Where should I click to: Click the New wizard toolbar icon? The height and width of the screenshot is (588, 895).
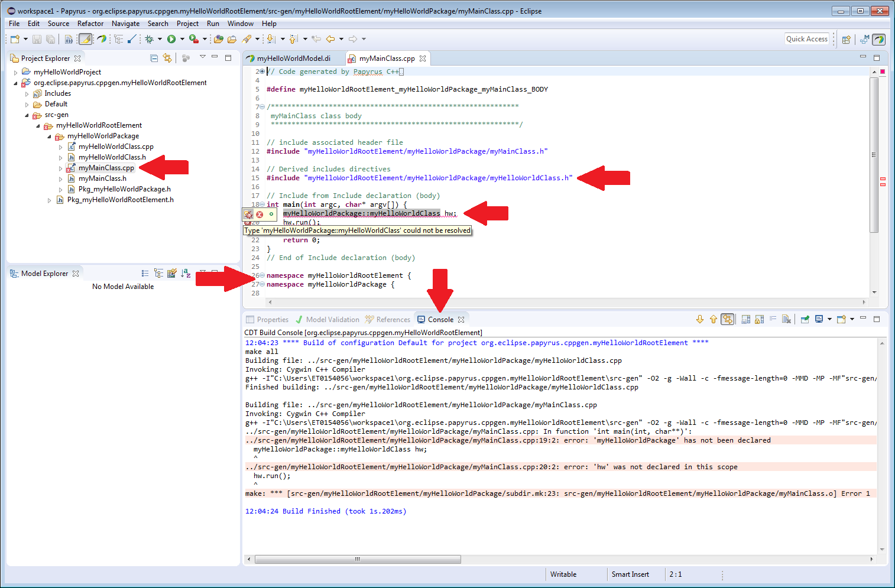(14, 39)
